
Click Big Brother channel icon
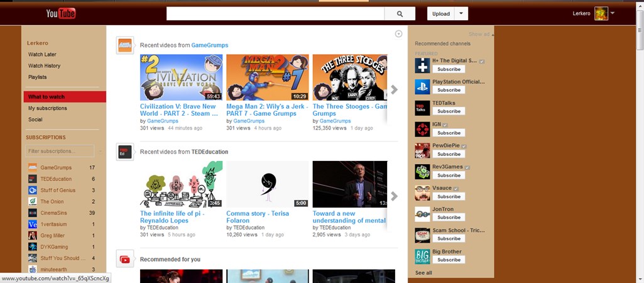pos(422,257)
